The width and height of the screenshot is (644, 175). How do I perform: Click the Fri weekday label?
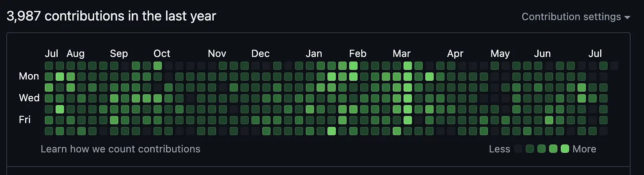[25, 120]
